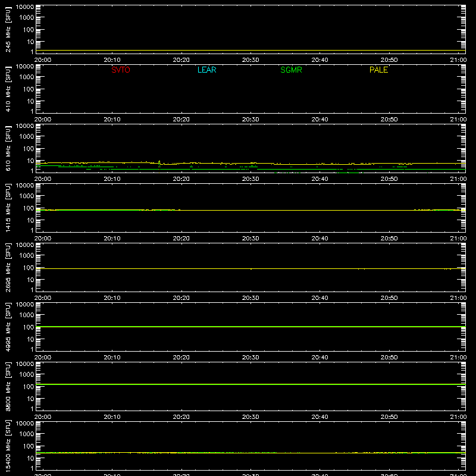Click the 1000 tick label on 2695 MHz axis

[x=27, y=256]
